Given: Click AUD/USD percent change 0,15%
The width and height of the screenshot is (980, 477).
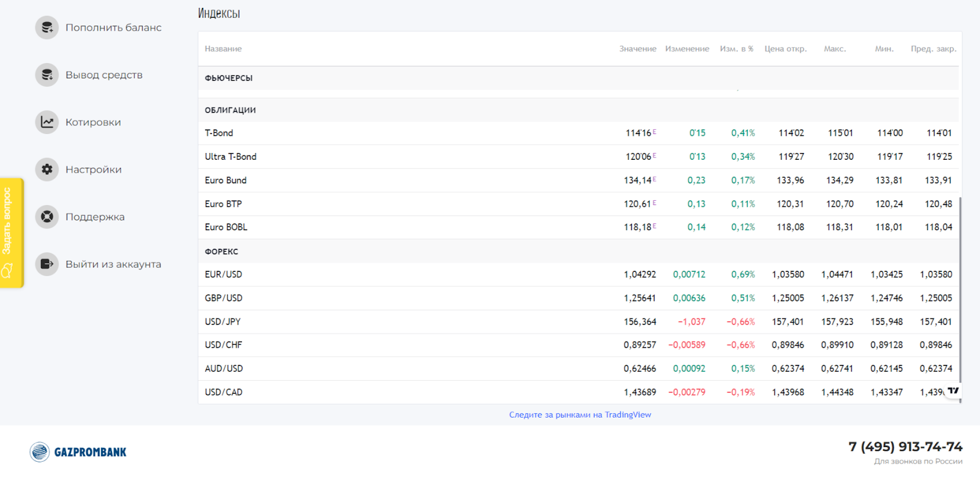Looking at the screenshot, I should (x=743, y=369).
